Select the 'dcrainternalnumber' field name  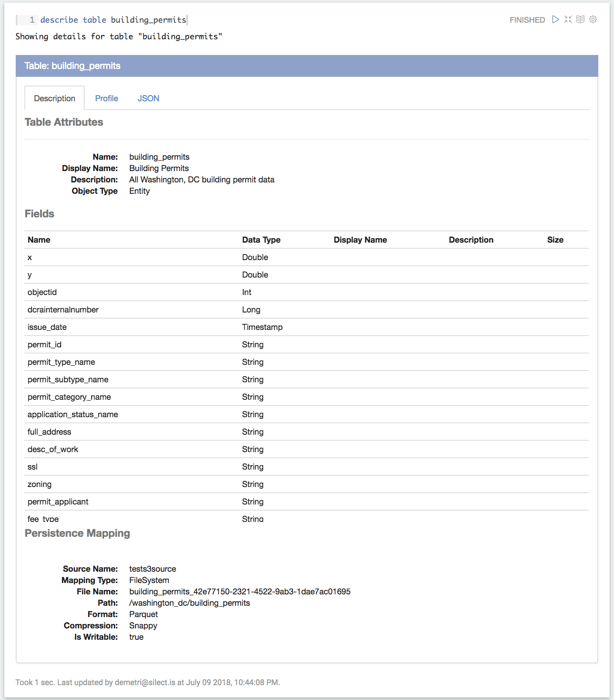[x=63, y=309]
